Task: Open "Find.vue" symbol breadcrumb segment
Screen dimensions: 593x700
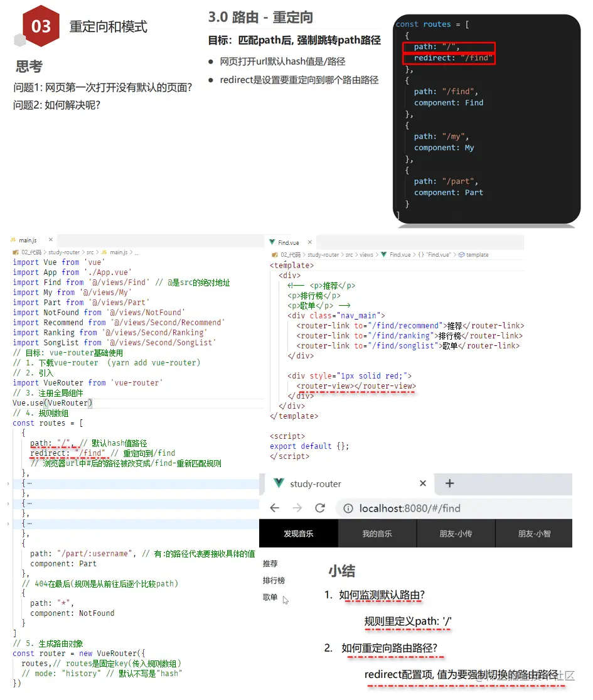Action: (439, 255)
